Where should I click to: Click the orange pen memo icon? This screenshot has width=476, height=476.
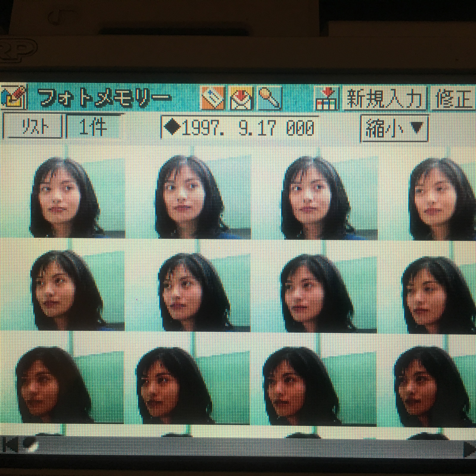(x=213, y=98)
